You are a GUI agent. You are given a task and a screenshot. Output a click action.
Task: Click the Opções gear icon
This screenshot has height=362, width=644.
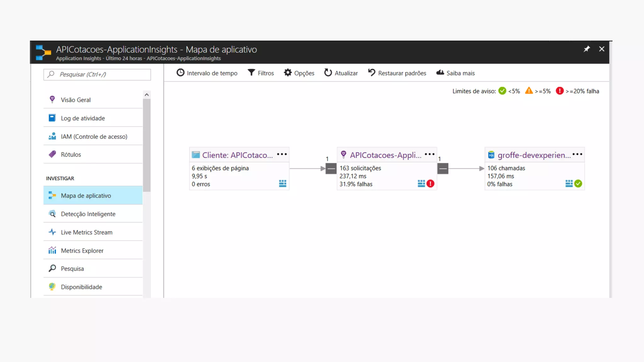point(288,73)
